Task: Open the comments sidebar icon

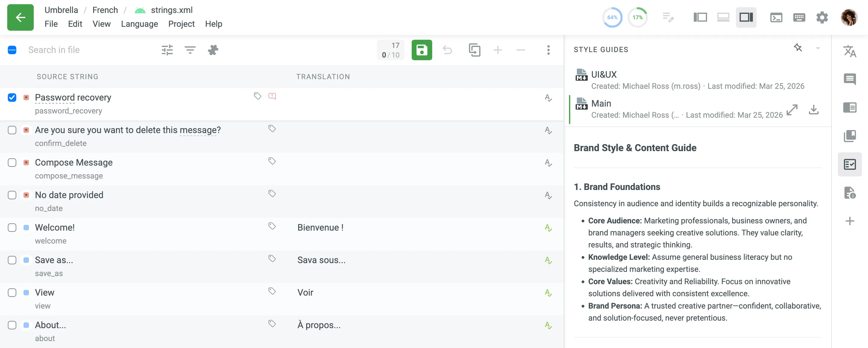Action: tap(850, 79)
